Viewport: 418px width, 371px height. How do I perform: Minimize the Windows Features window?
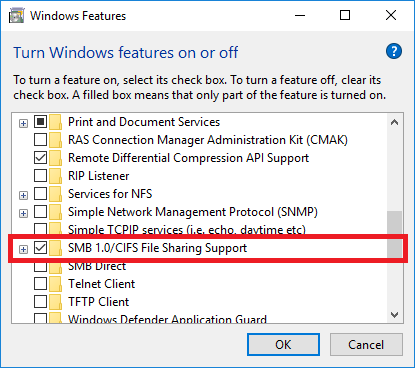coord(300,15)
